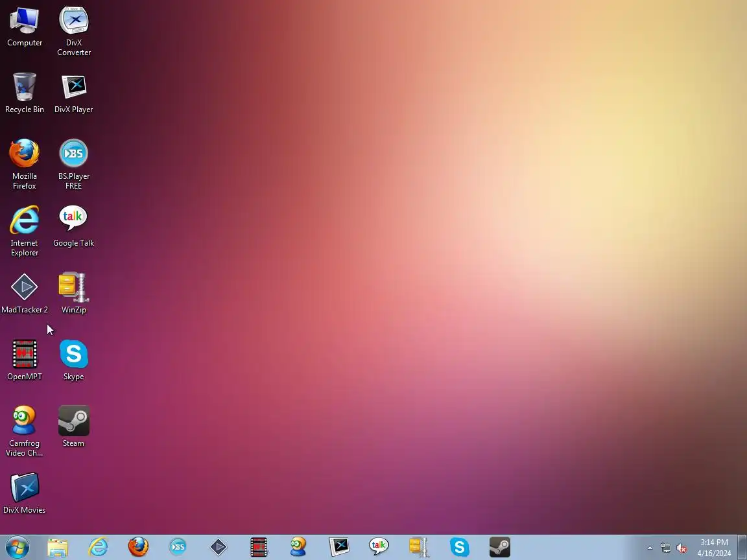Launch Steam from the taskbar
The height and width of the screenshot is (560, 747).
500,547
